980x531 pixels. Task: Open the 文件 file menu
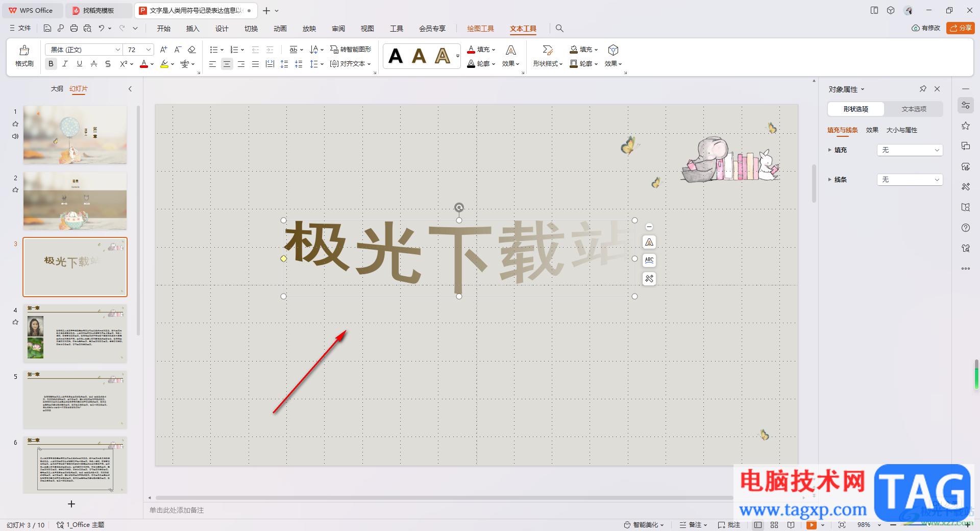coord(20,29)
